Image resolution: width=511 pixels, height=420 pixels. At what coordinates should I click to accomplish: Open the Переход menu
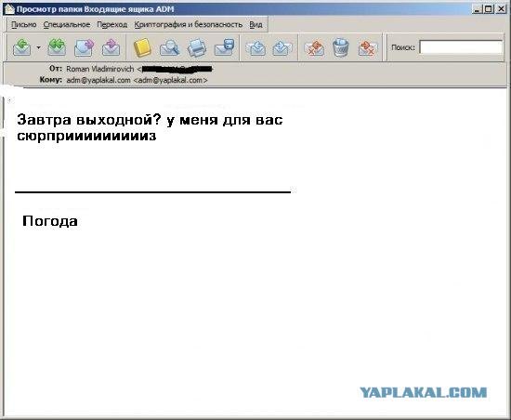coord(111,25)
